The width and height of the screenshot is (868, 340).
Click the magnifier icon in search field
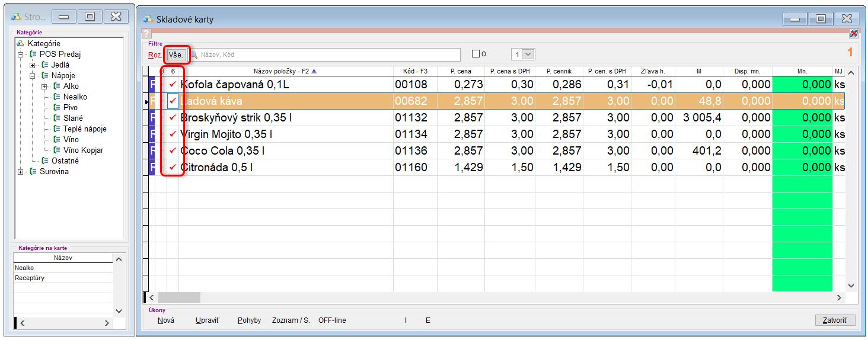(x=194, y=54)
